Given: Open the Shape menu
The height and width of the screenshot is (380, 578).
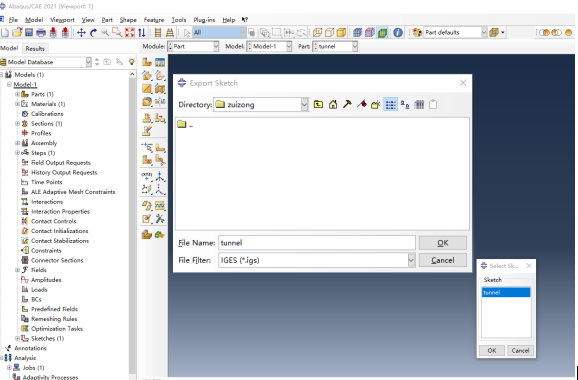Looking at the screenshot, I should coord(128,20).
